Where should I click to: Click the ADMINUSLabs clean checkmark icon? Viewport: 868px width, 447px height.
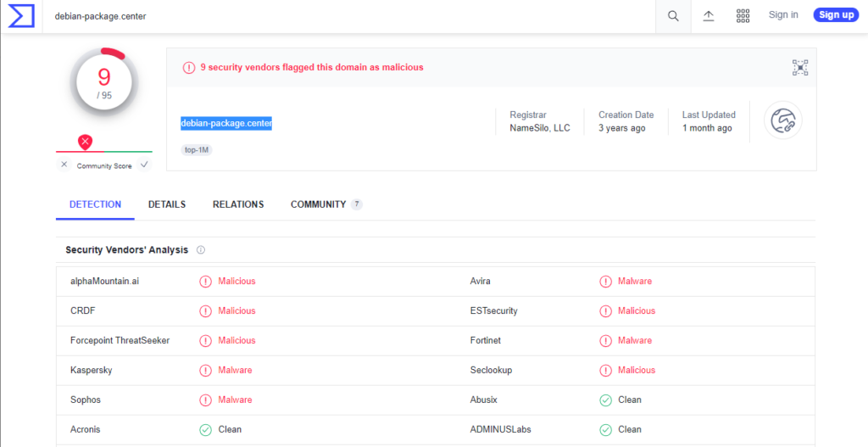[x=605, y=430]
